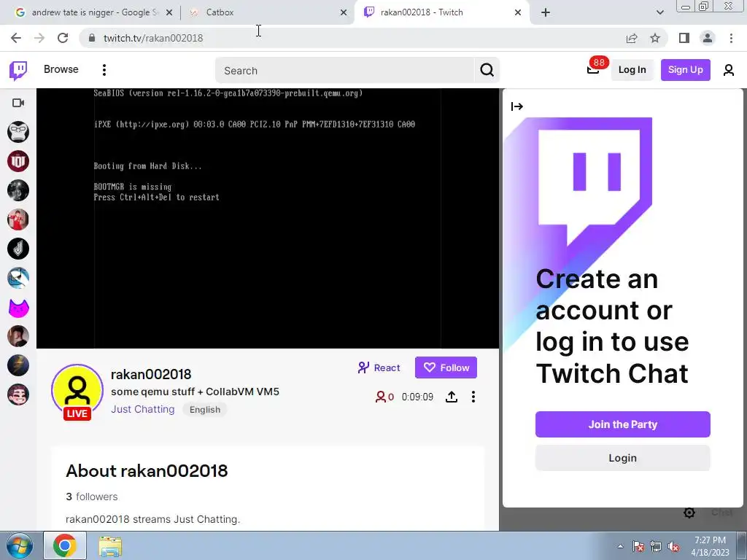
Task: Reload the Twitch page
Action: [63, 38]
